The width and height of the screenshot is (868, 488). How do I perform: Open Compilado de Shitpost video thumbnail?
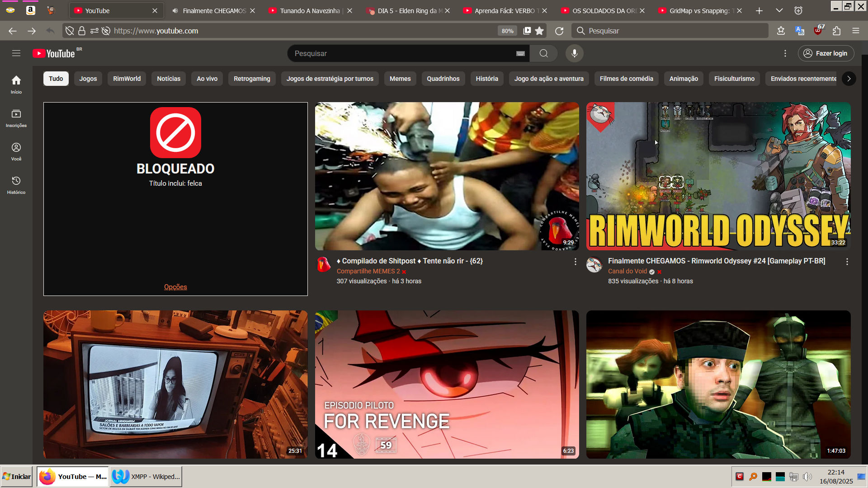pos(447,176)
